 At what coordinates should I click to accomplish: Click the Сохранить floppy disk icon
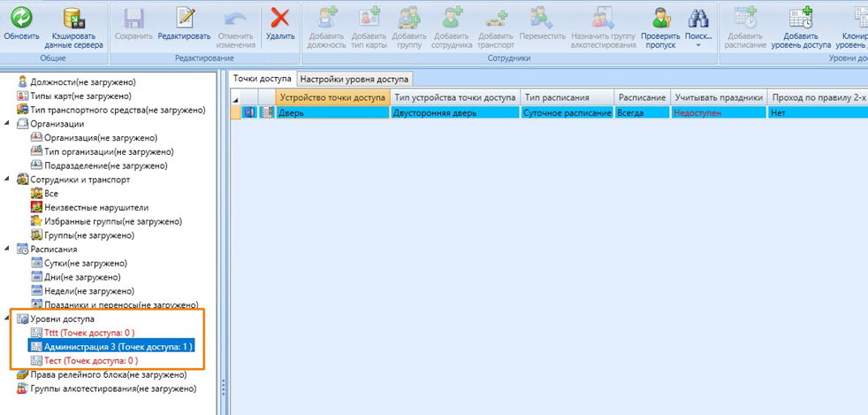coord(133,17)
